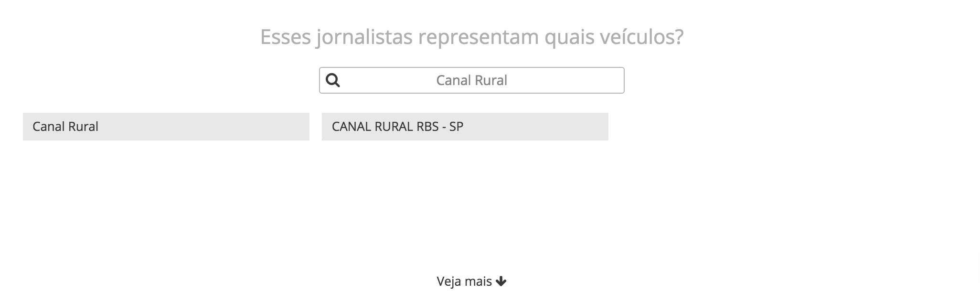
Task: Click the magnifying glass search icon
Action: (333, 80)
